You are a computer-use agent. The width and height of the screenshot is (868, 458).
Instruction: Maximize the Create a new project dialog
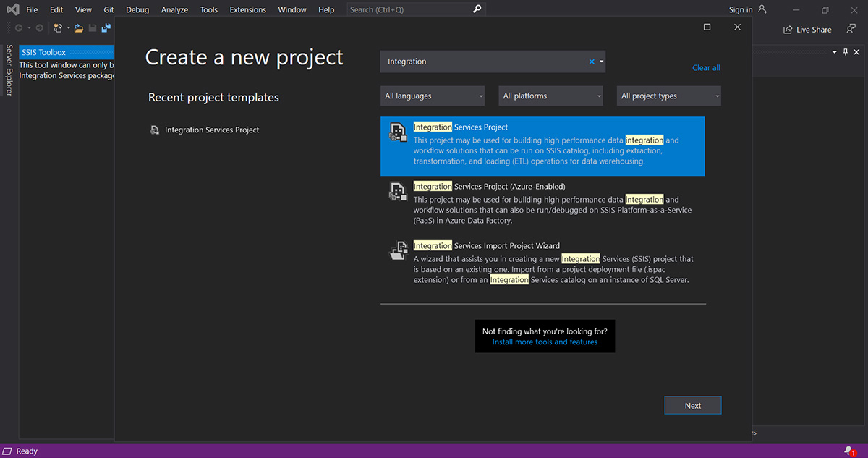[707, 27]
